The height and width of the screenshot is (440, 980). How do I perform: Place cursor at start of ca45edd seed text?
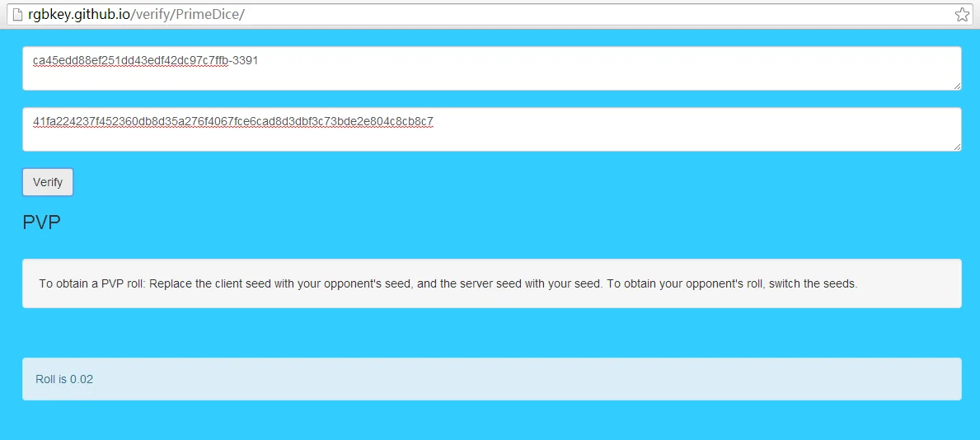pyautogui.click(x=33, y=61)
